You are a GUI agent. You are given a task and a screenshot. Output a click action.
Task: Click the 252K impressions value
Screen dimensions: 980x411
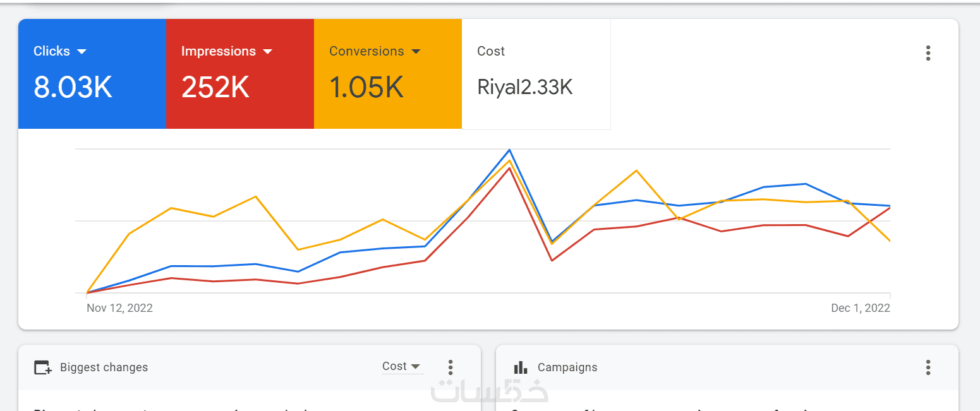(x=215, y=87)
